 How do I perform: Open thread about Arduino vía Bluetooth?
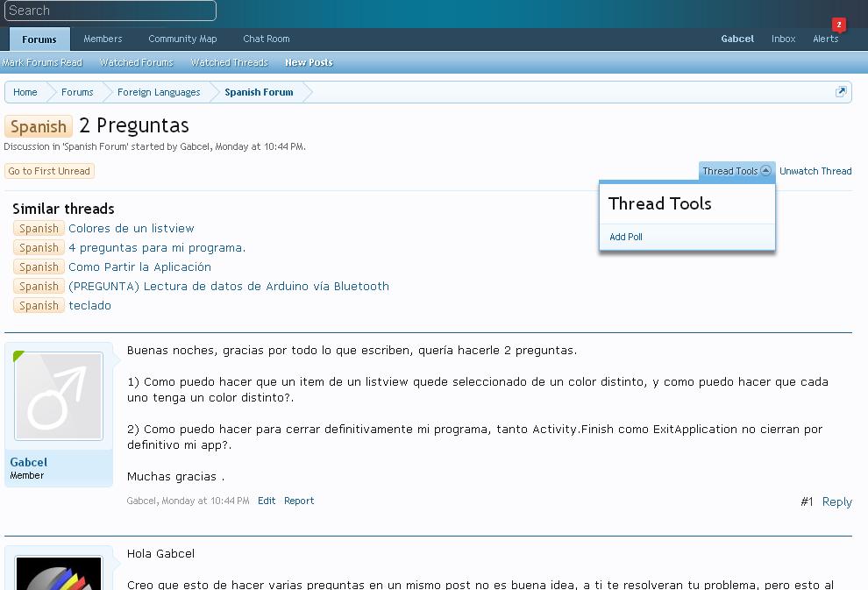(x=229, y=286)
